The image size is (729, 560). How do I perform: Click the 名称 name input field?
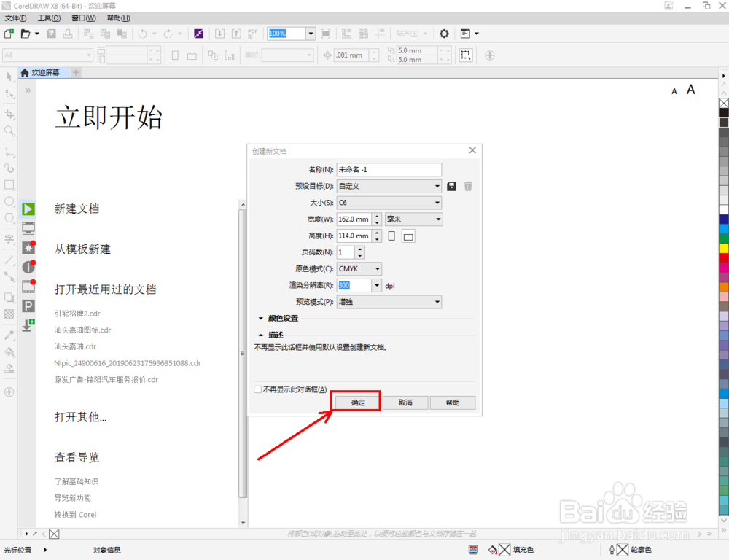389,170
